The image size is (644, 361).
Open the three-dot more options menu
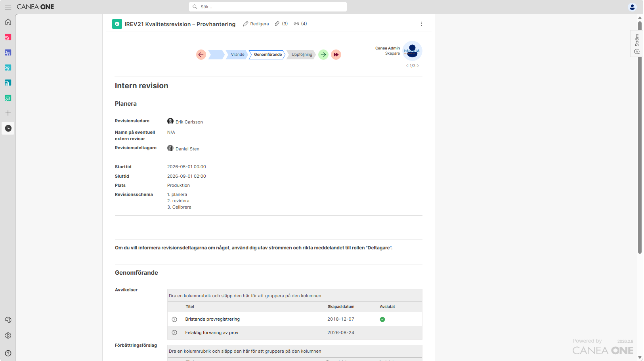(421, 24)
